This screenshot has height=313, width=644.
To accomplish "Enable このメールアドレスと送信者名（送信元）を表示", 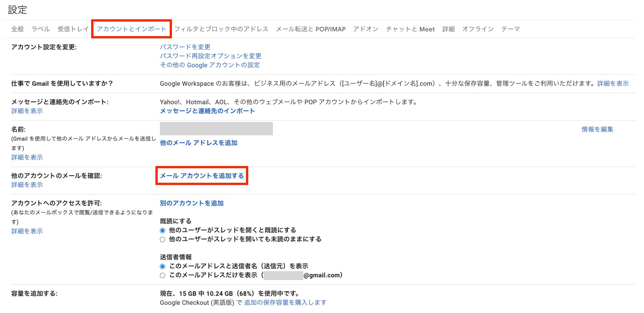I will click(x=162, y=266).
